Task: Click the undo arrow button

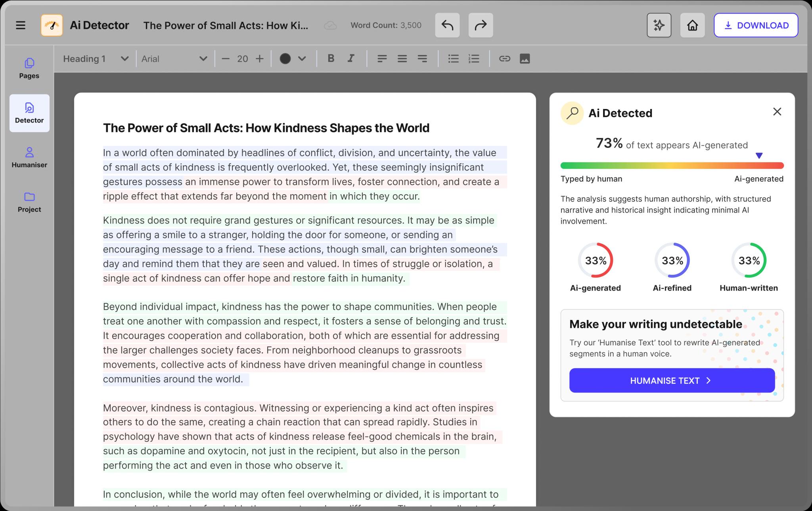Action: coord(447,25)
